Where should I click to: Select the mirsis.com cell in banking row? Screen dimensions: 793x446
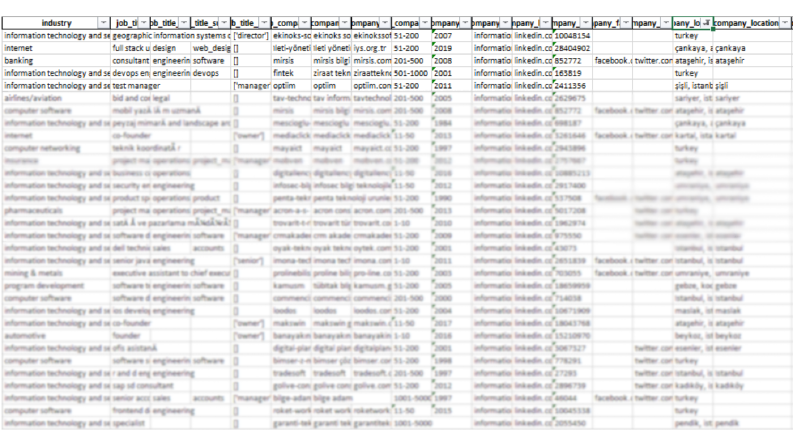(371, 61)
